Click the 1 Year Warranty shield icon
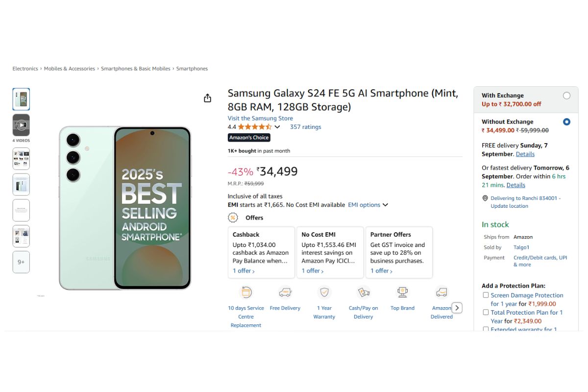This screenshot has height=392, width=588. [324, 292]
